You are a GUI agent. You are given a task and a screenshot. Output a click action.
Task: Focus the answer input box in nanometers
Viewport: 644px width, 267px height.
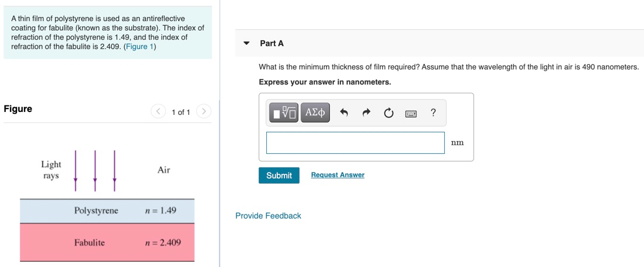[355, 143]
